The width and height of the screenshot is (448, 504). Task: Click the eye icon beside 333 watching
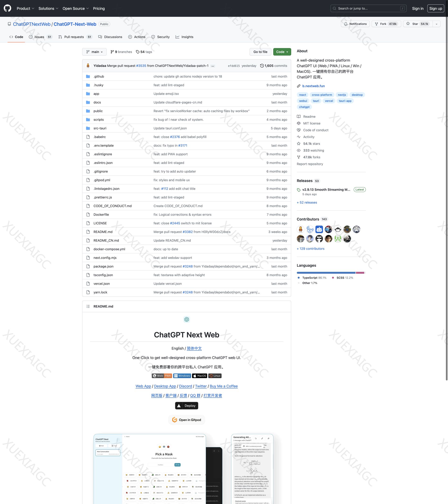pos(298,150)
